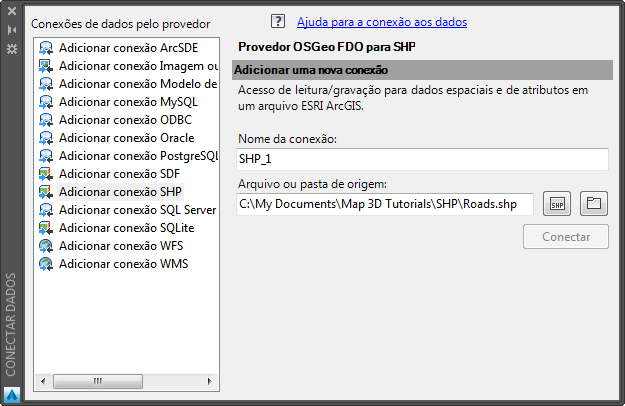Click the AutoCAD logo at palette bottom

(12, 395)
